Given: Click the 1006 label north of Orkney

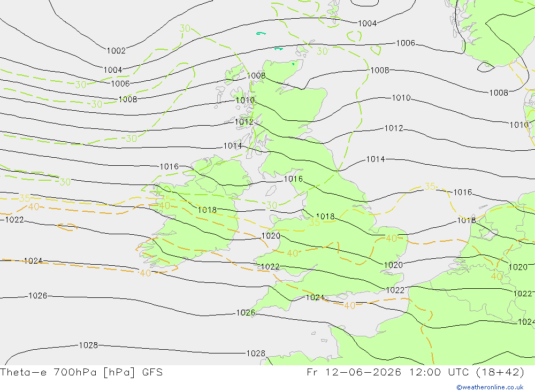Looking at the screenshot, I should point(406,43).
